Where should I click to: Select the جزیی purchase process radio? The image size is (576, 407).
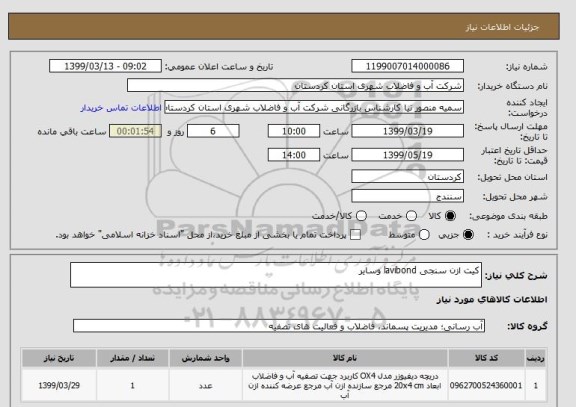468,235
